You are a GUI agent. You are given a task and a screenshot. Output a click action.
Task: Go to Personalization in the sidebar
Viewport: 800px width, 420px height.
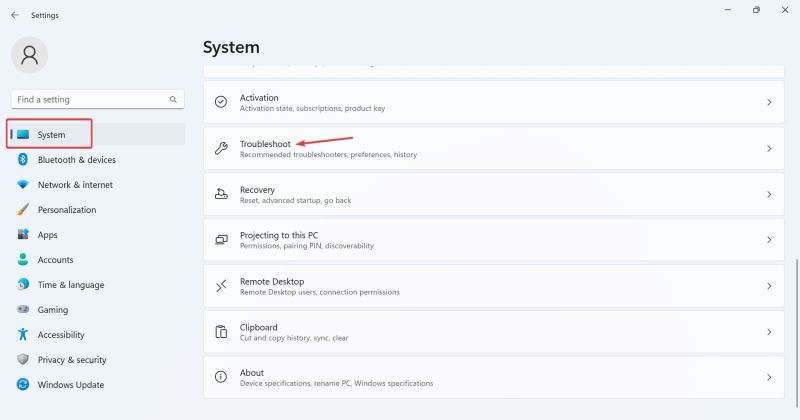(67, 210)
